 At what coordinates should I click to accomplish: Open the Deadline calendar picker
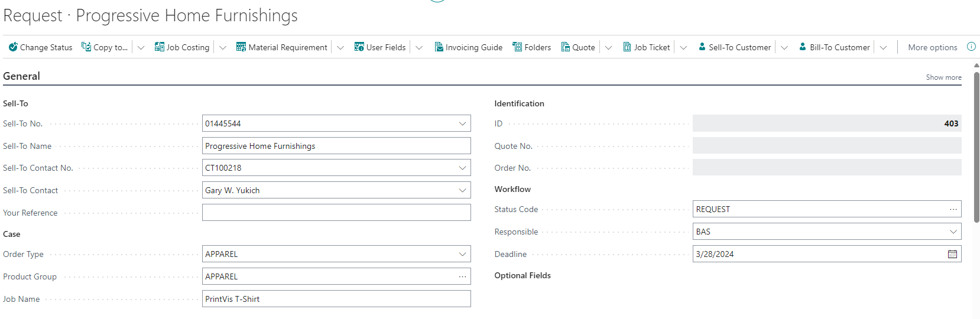click(952, 254)
